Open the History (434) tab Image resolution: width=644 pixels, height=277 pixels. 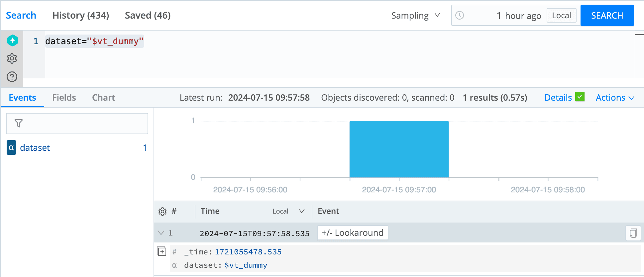[x=81, y=15]
